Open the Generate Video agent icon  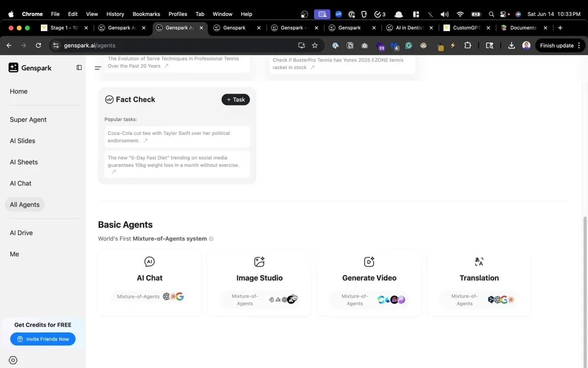coord(369,261)
